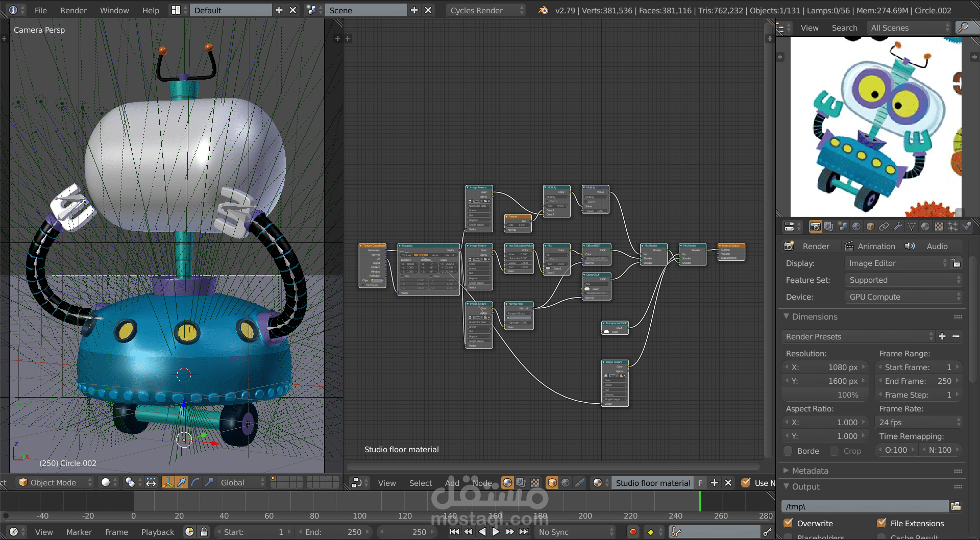Open the Render menu in top bar

[73, 10]
